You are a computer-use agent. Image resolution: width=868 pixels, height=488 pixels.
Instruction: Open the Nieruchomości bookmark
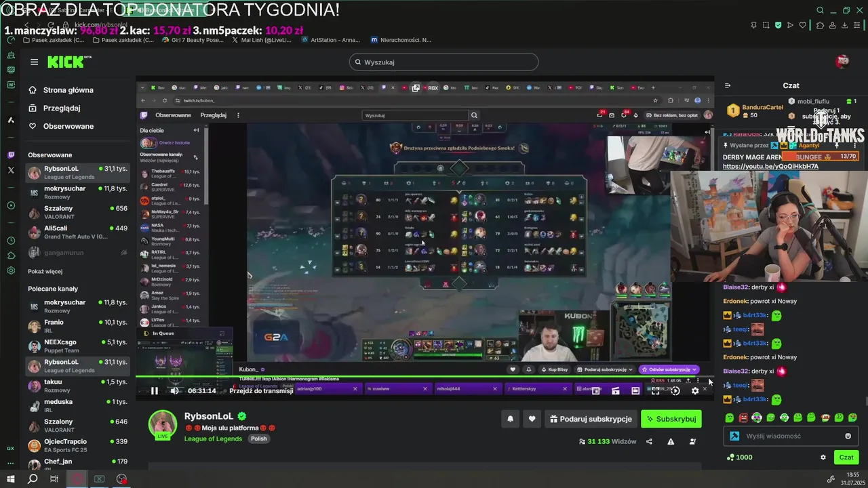(401, 40)
